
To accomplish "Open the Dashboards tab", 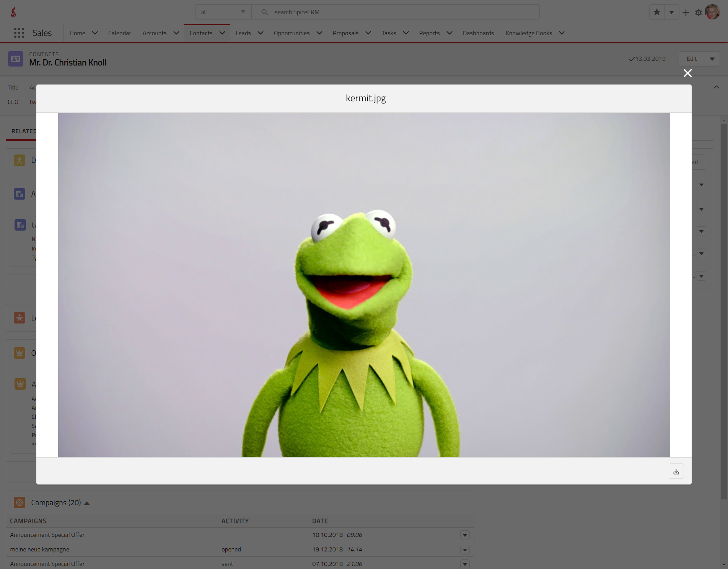I will click(x=478, y=33).
